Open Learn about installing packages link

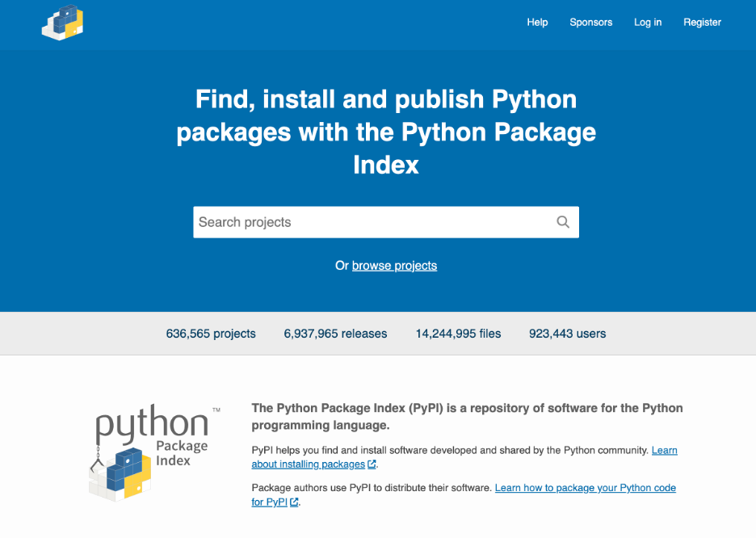[464, 457]
